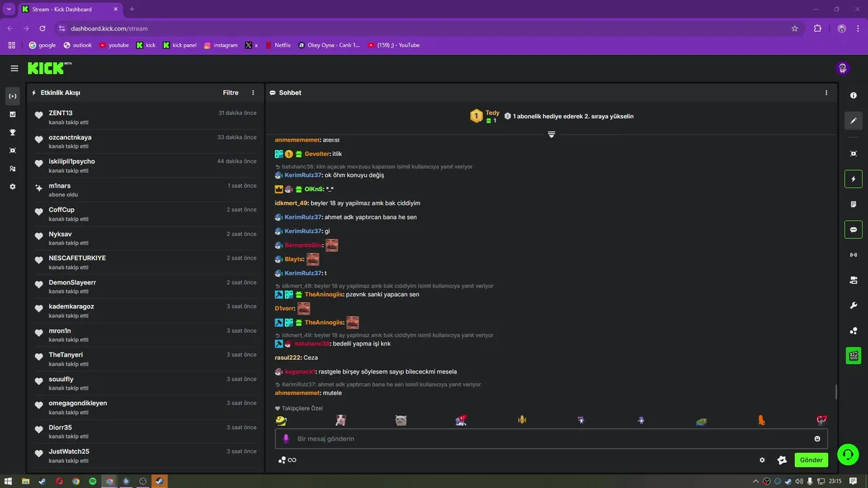Open Sohbet panel three-dot options menu
This screenshot has width=868, height=488.
[826, 93]
